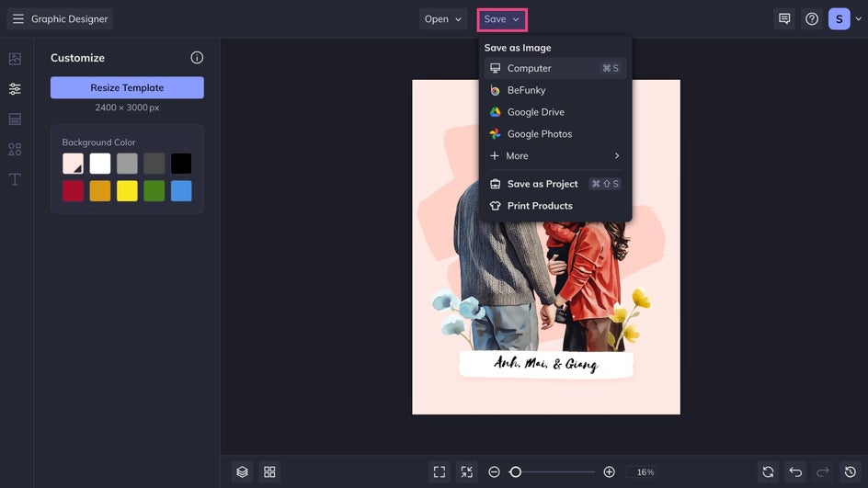868x488 pixels.
Task: Select the Customize sliders sidebar icon
Action: [15, 88]
